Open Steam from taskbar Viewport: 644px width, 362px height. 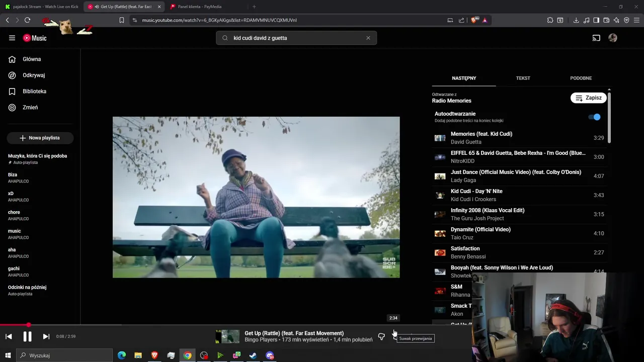(x=253, y=355)
